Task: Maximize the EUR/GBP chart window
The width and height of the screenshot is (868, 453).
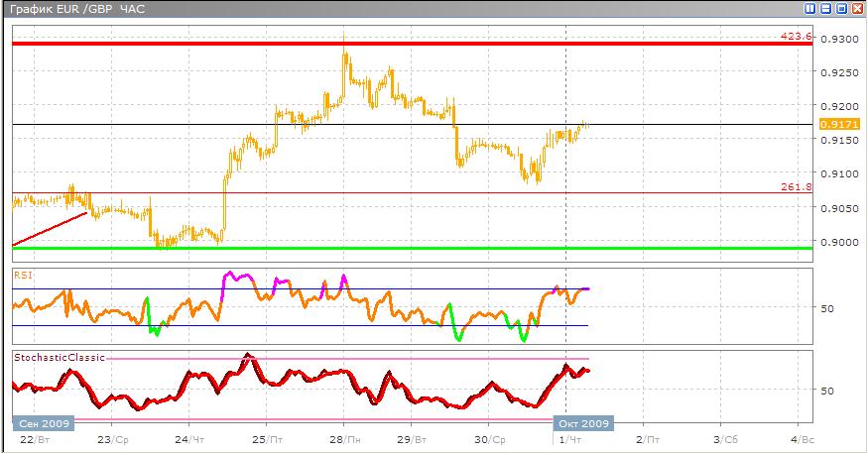Action: pos(841,9)
